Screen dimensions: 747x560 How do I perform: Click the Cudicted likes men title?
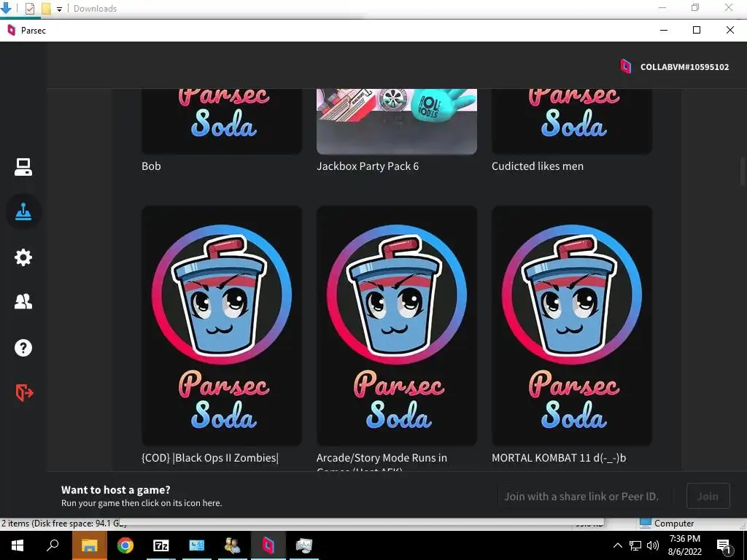(x=538, y=166)
